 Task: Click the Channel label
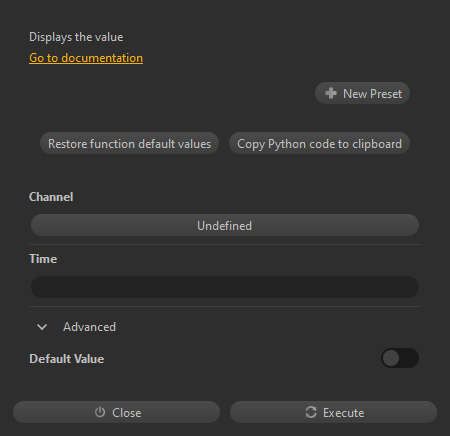coord(51,197)
